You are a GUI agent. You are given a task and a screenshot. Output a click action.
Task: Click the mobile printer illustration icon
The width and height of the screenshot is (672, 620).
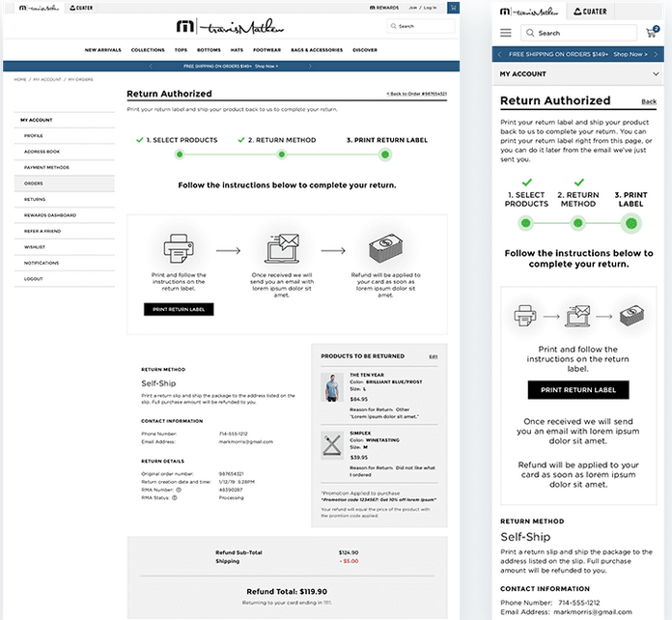point(525,316)
